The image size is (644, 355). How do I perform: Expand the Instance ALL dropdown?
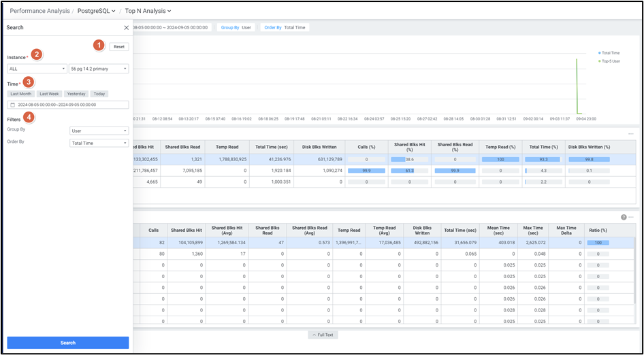[x=37, y=69]
